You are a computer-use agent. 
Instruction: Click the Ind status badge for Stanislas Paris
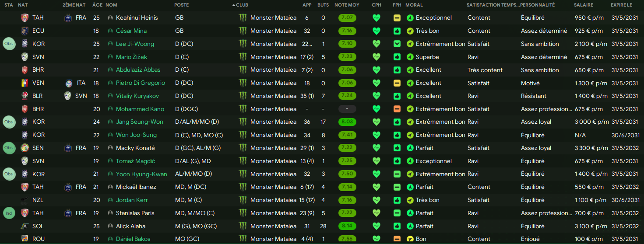pos(9,213)
